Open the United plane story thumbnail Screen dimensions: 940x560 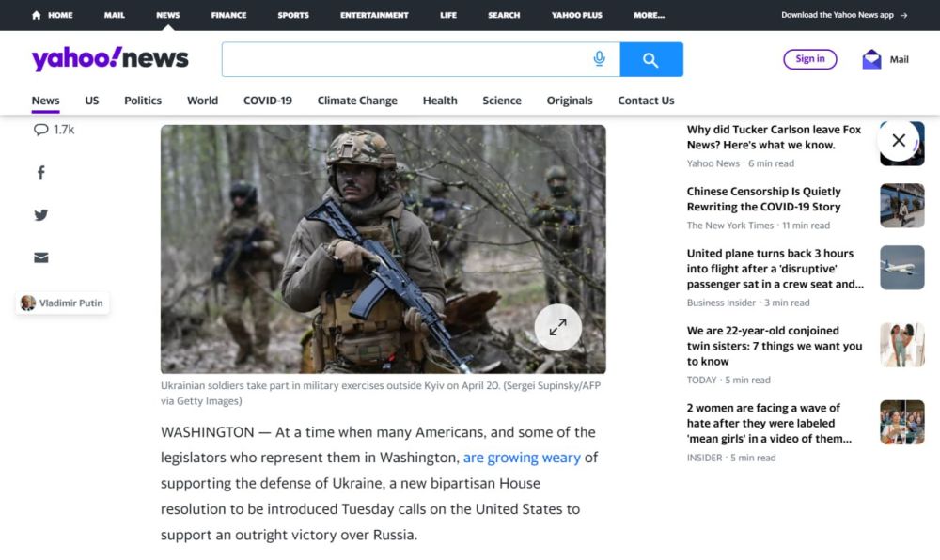[x=901, y=268]
